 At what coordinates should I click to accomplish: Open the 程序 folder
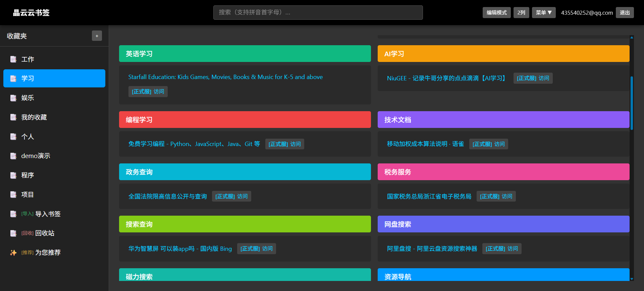click(x=54, y=175)
